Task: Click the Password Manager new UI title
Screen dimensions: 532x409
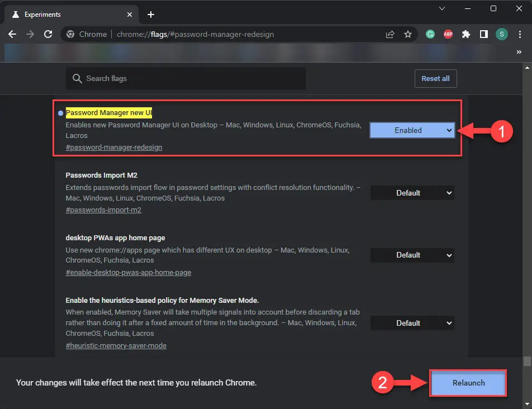Action: pos(108,113)
